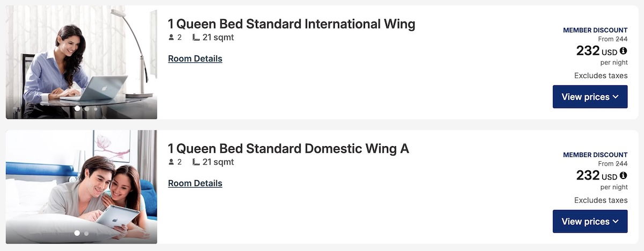This screenshot has height=251, width=644.
Task: Click the guest occupancy icon for International Wing
Action: pyautogui.click(x=171, y=38)
